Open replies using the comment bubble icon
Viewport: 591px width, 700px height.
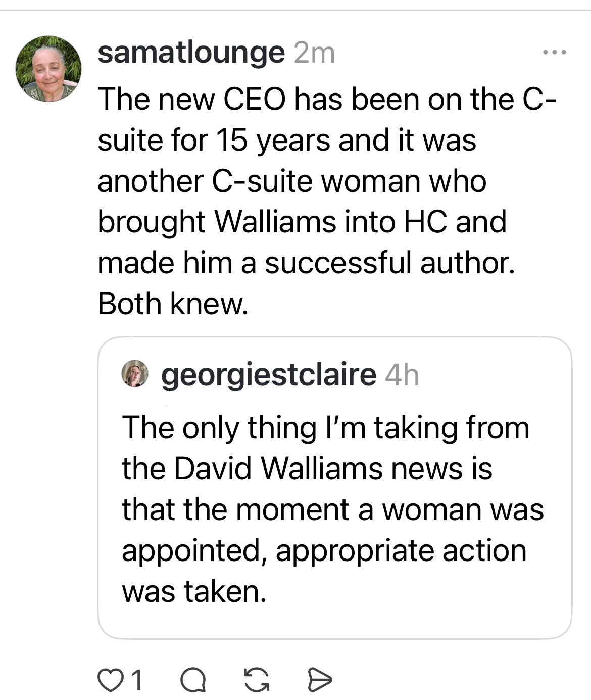point(193,680)
